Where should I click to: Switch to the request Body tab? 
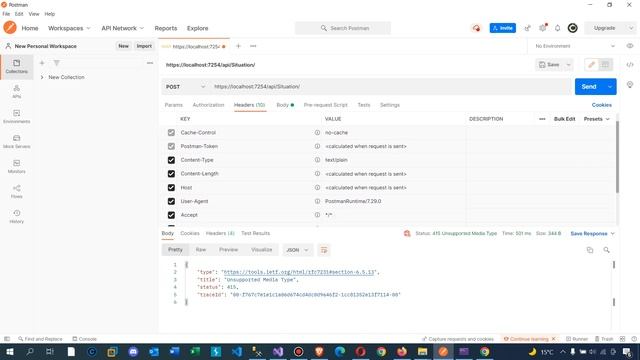click(x=284, y=105)
